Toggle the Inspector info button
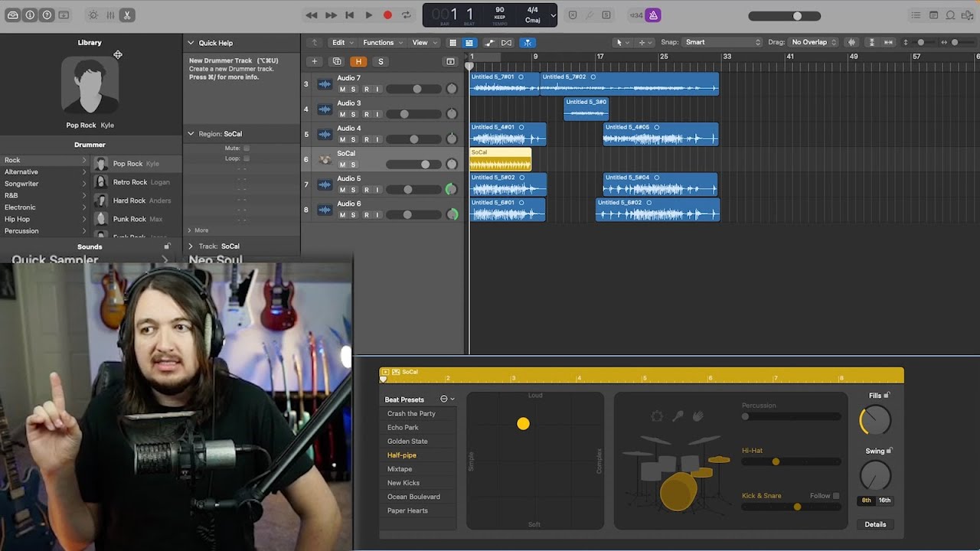This screenshot has width=980, height=551. tap(30, 15)
